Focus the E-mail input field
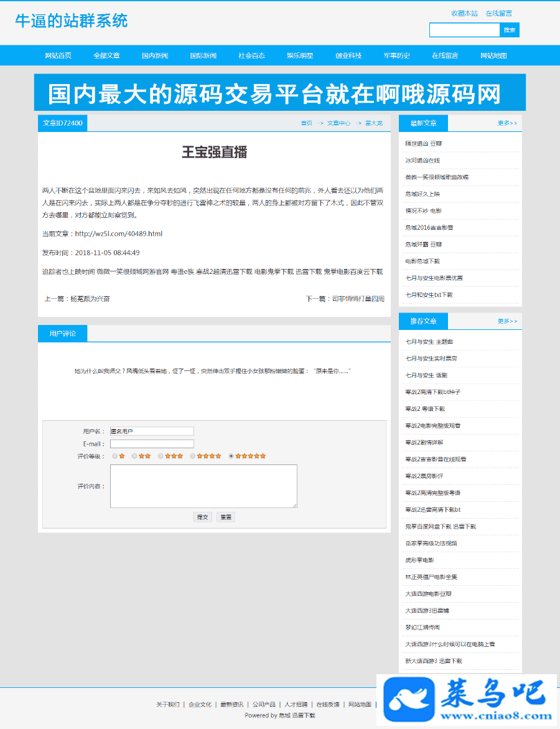Screen dimensions: 560x729 [152, 444]
